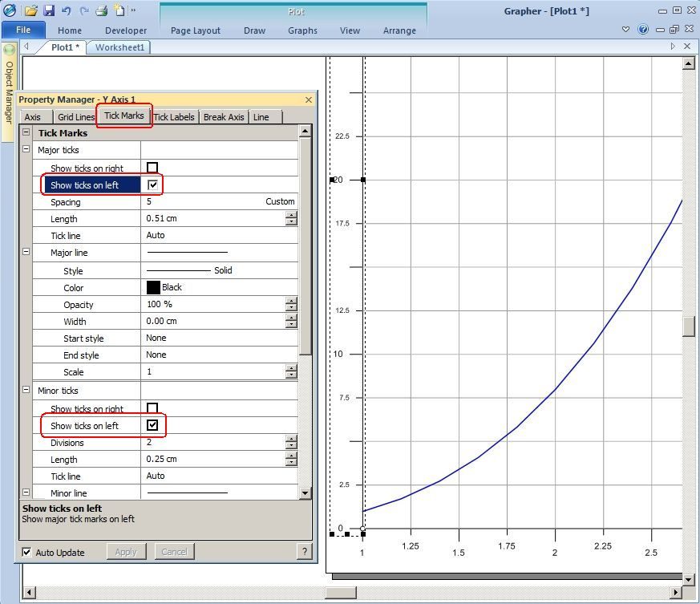Image resolution: width=700 pixels, height=604 pixels.
Task: Click the Print icon in quick access toolbar
Action: 102,10
